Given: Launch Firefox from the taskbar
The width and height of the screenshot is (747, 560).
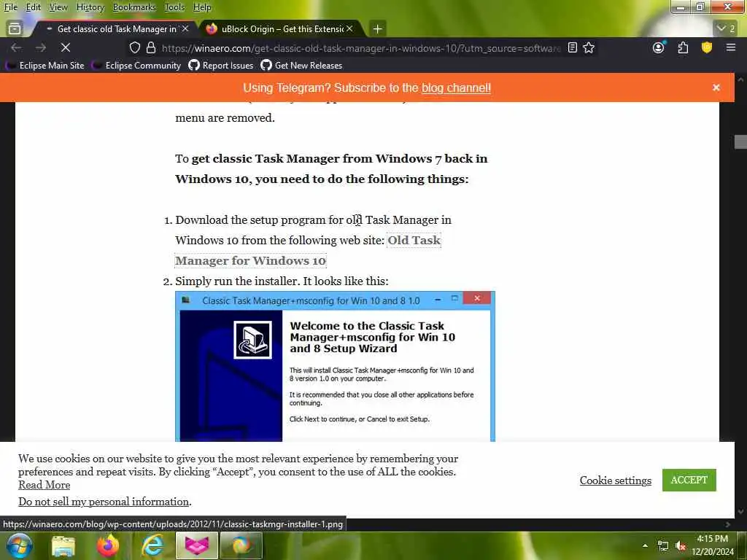Looking at the screenshot, I should (x=109, y=546).
